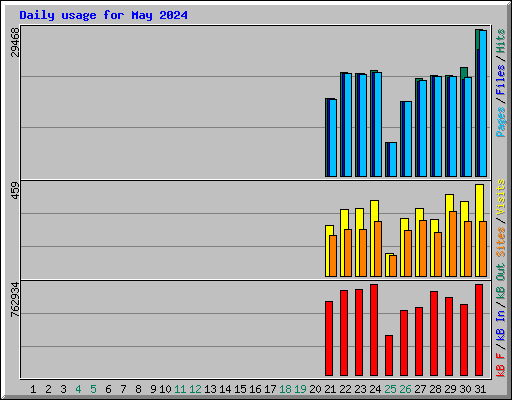Select the day 22 pages bar

(x=348, y=125)
